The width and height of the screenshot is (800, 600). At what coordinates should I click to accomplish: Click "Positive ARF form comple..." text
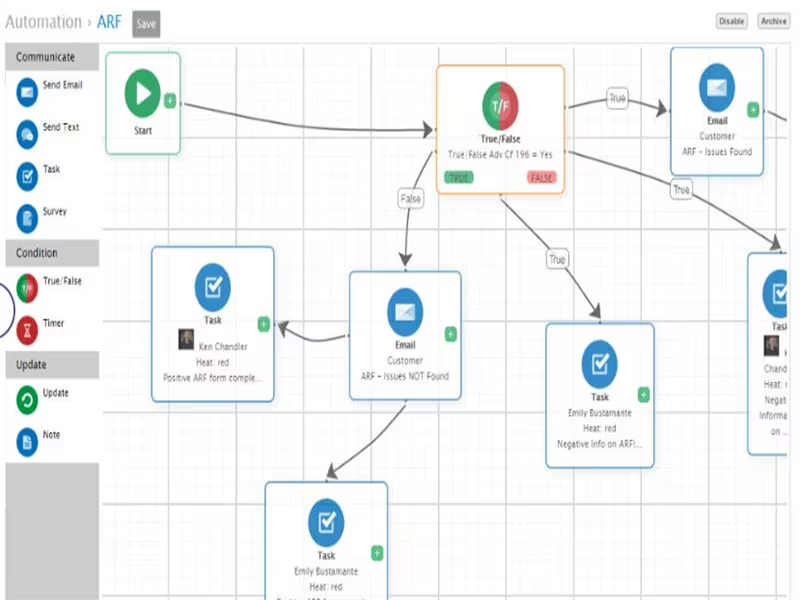212,378
